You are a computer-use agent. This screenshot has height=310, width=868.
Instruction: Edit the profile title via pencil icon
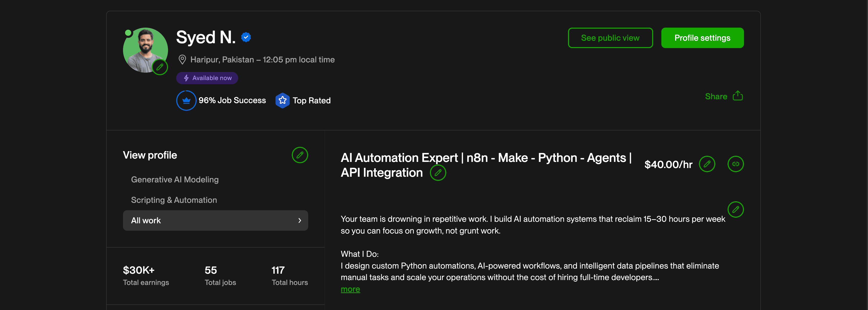[438, 173]
